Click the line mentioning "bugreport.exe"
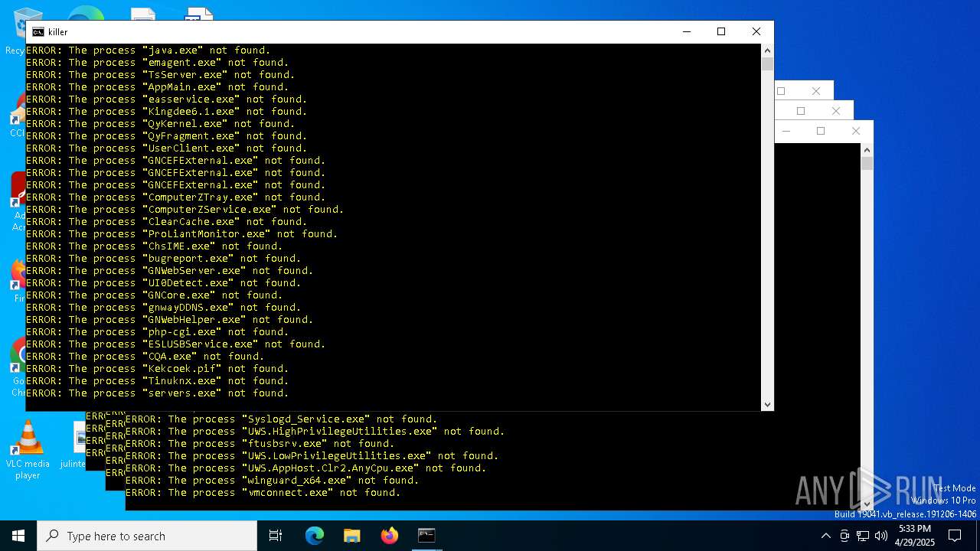This screenshot has height=551, width=980. coord(164,259)
